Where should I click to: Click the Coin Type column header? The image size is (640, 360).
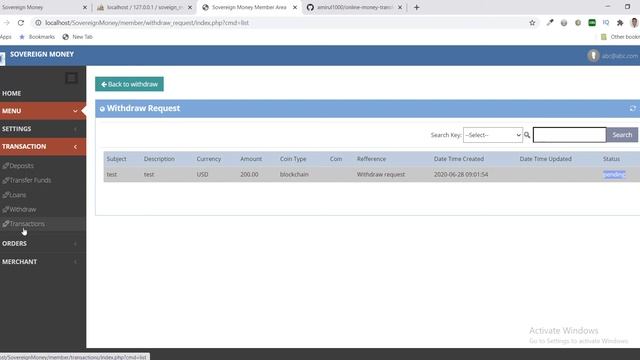(293, 159)
